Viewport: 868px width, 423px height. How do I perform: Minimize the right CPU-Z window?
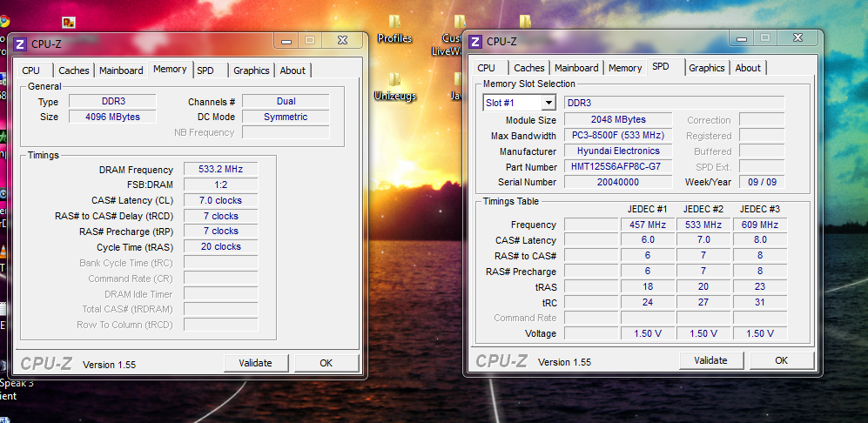[x=742, y=37]
